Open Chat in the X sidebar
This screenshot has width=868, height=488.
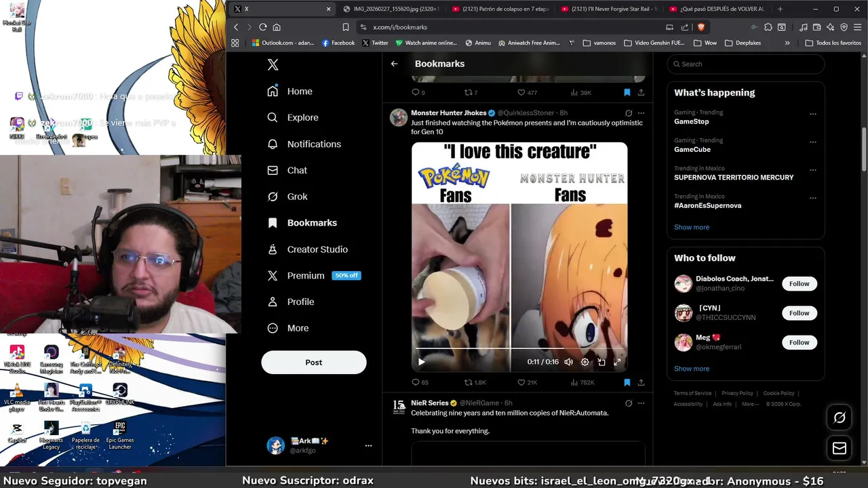point(288,170)
